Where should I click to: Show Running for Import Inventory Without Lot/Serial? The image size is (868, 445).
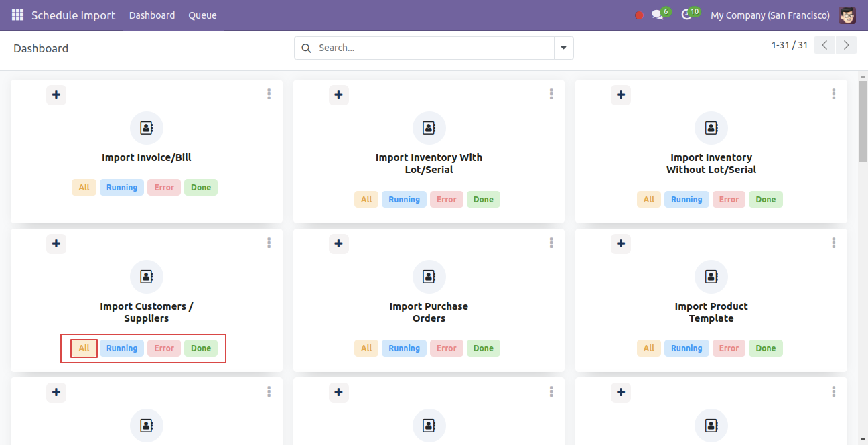pos(686,200)
